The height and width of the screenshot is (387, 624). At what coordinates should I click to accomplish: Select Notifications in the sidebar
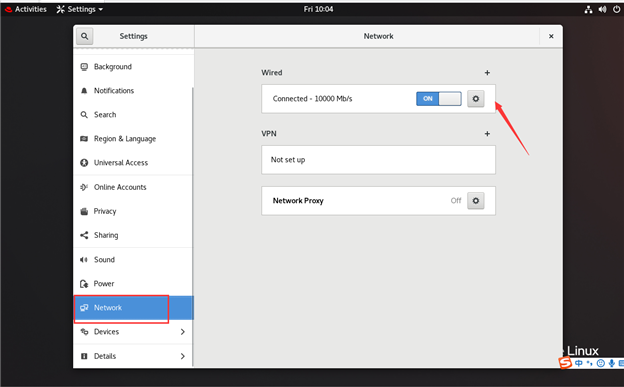pyautogui.click(x=133, y=91)
